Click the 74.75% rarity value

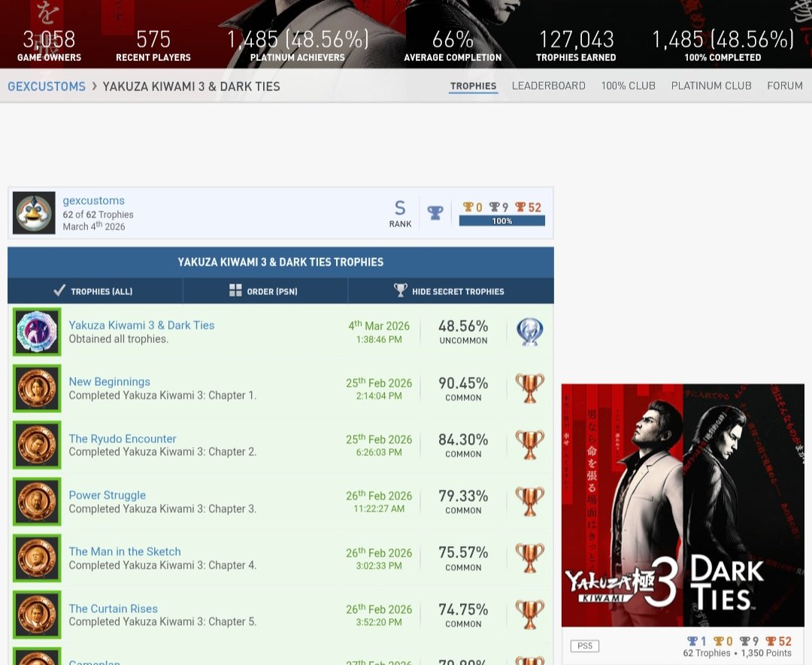click(463, 615)
